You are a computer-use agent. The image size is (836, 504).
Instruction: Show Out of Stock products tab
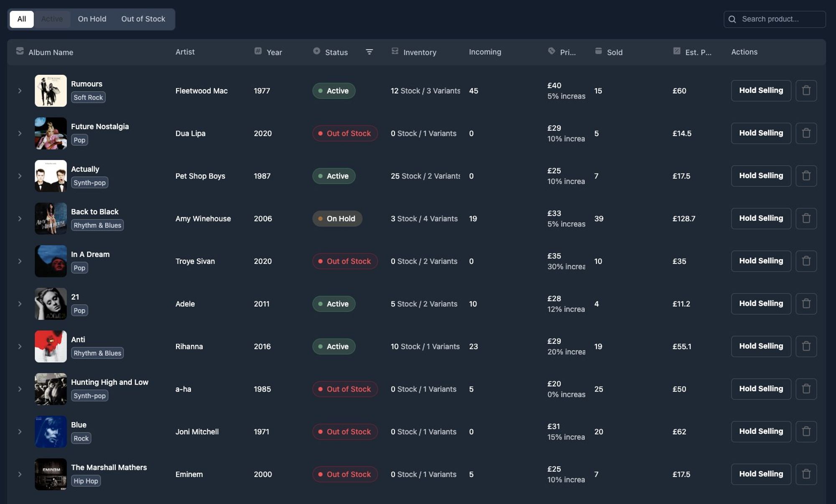(143, 19)
